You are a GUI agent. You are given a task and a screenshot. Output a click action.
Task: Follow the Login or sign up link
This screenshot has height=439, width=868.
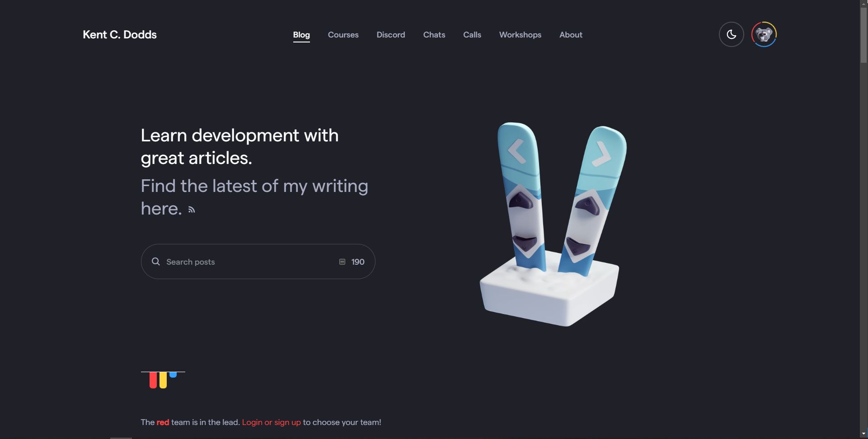tap(271, 422)
